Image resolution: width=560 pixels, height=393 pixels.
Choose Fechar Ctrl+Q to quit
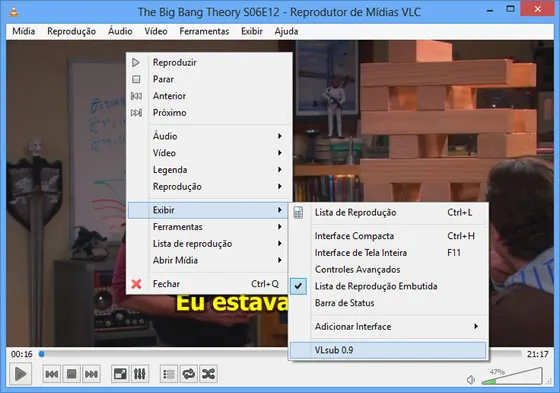point(208,284)
